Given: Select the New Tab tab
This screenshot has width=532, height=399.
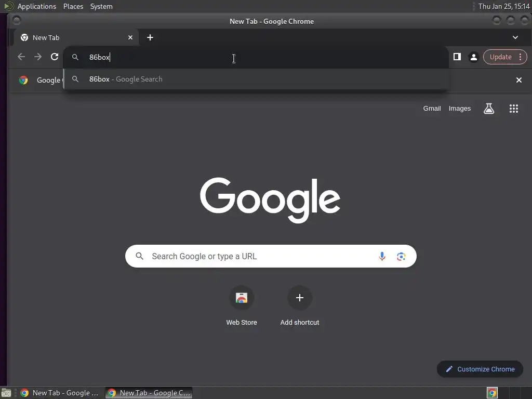Looking at the screenshot, I should tap(75, 37).
